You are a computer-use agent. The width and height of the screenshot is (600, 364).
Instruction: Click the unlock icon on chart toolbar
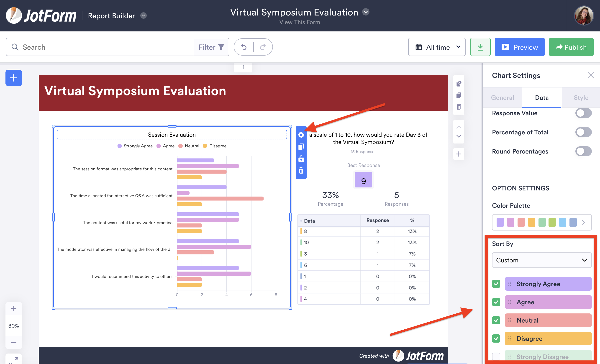pos(301,159)
